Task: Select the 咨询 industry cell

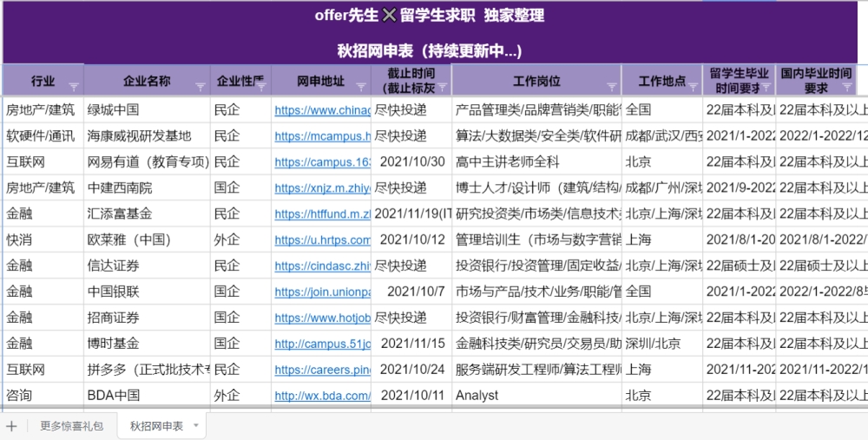Action: 43,396
